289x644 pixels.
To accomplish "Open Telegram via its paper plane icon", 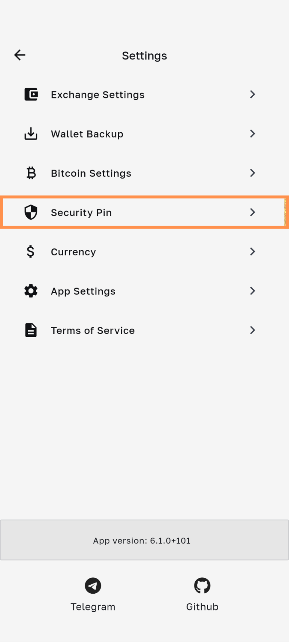I will click(x=93, y=585).
